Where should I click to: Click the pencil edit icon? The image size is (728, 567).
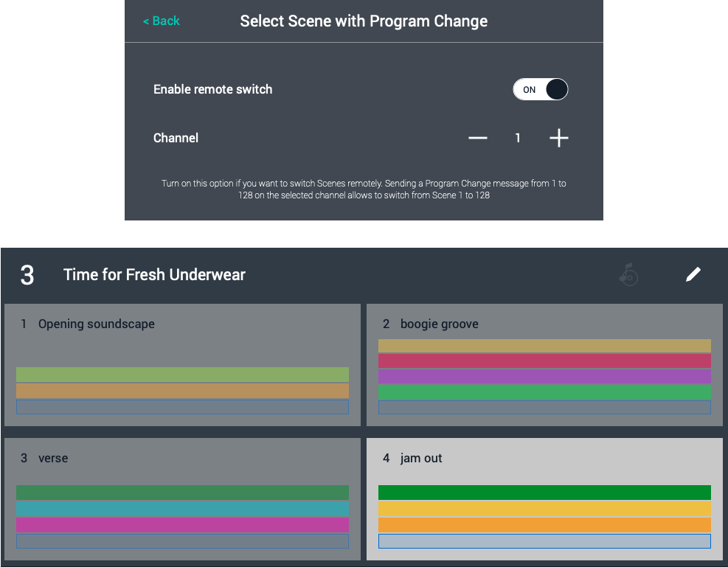tap(693, 275)
